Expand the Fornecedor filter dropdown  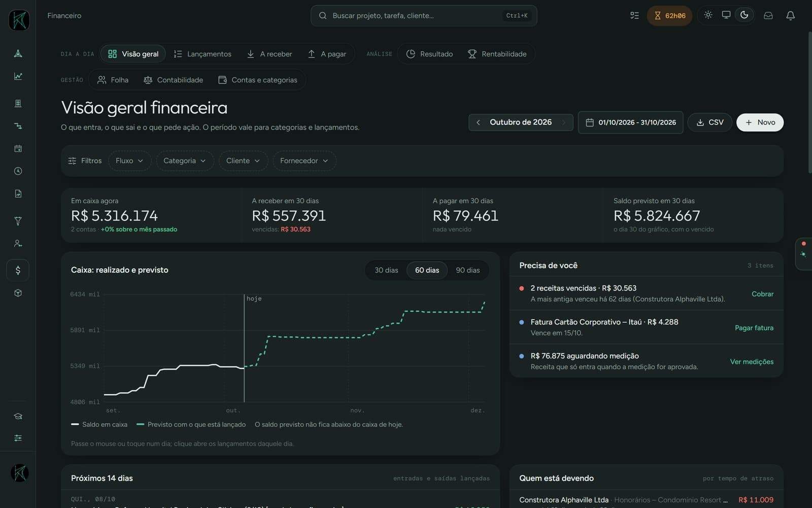(304, 161)
